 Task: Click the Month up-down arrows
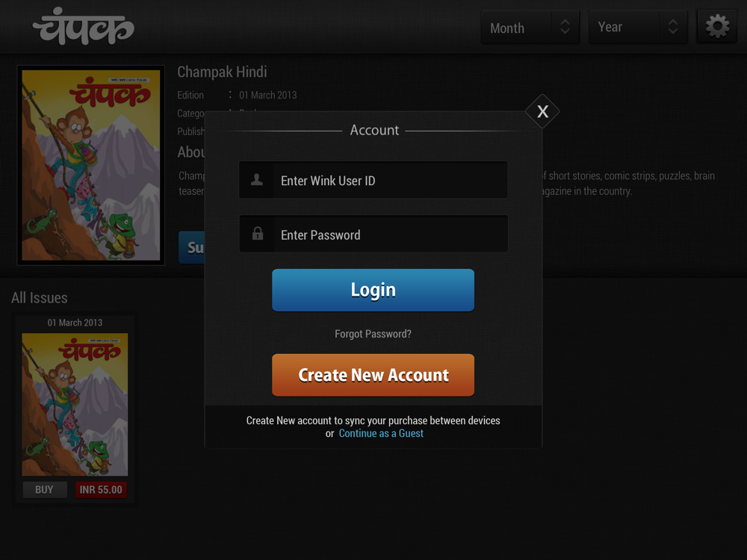pos(565,27)
